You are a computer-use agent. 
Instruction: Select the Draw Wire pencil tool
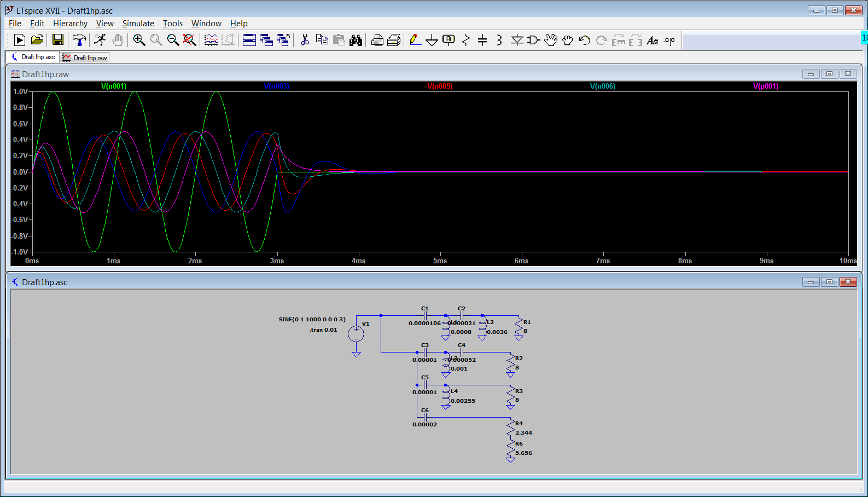tap(415, 40)
